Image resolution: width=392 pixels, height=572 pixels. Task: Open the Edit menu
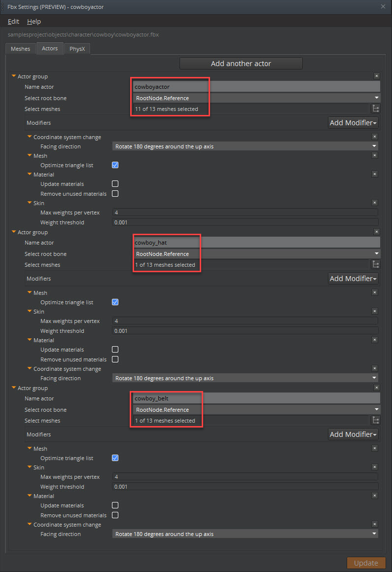pos(14,22)
